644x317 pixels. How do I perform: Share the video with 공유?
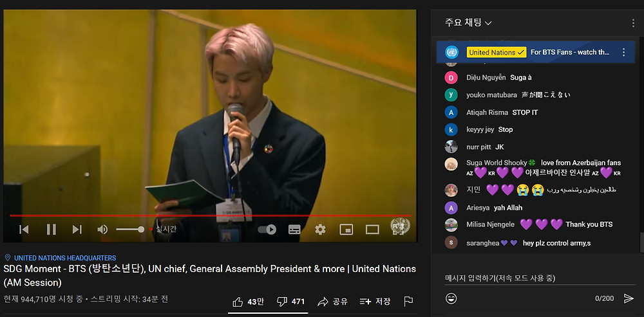tap(332, 302)
